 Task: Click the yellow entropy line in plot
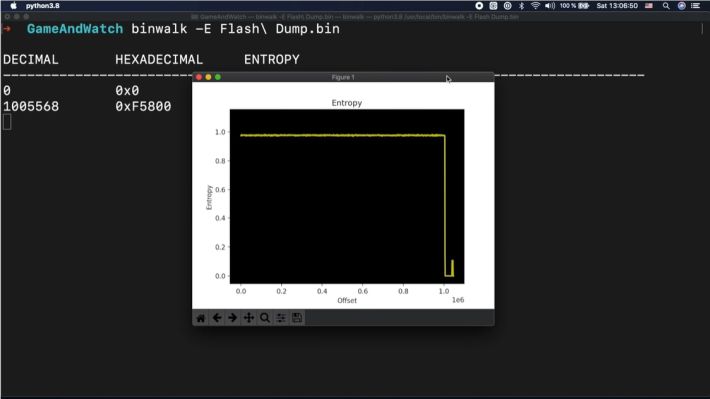point(342,135)
